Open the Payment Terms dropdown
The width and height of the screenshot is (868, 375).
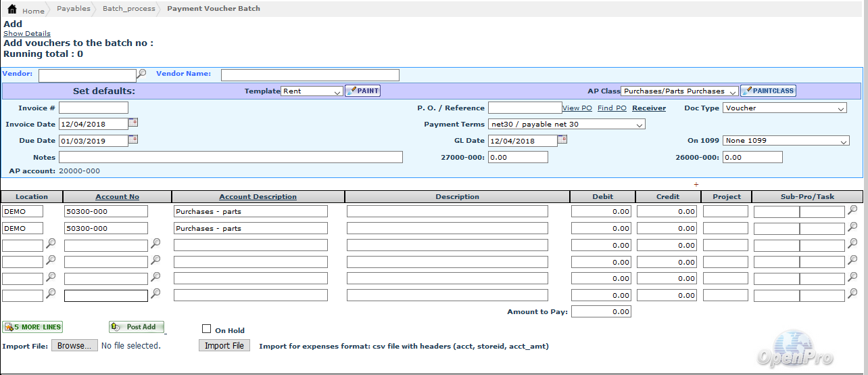[566, 125]
